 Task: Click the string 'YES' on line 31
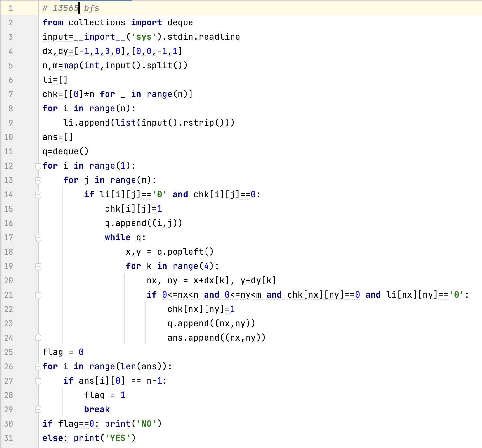coord(118,438)
